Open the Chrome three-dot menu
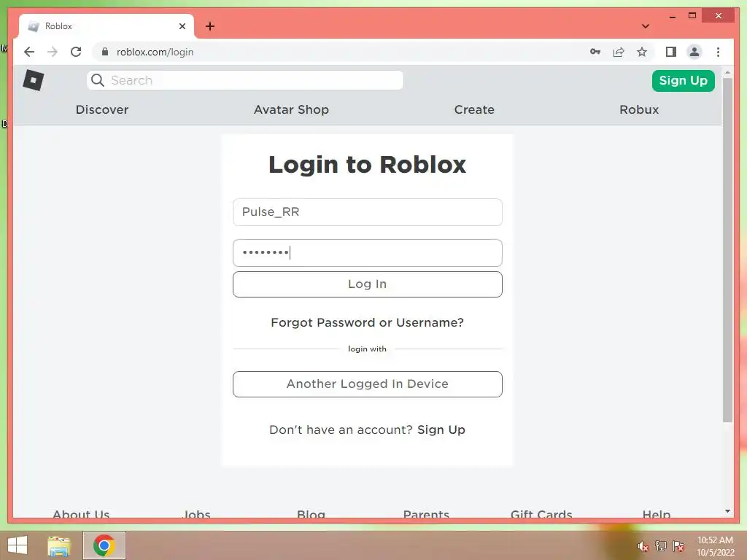This screenshot has height=560, width=747. (x=718, y=52)
